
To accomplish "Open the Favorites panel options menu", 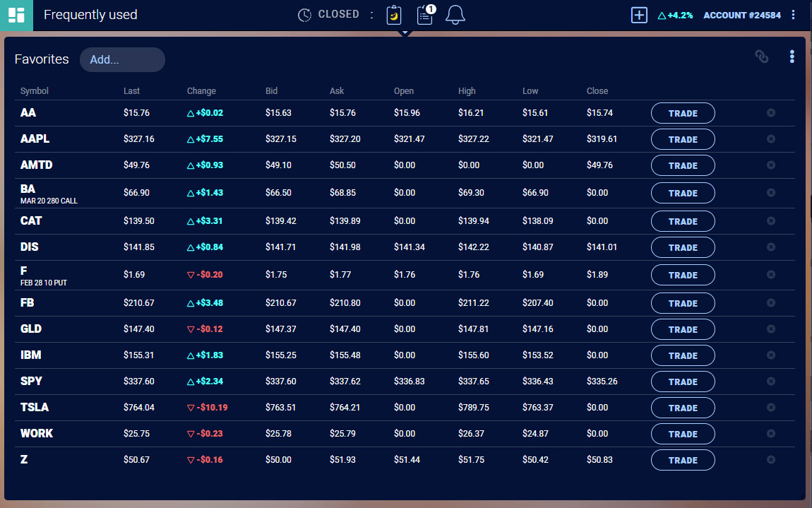I will [792, 57].
